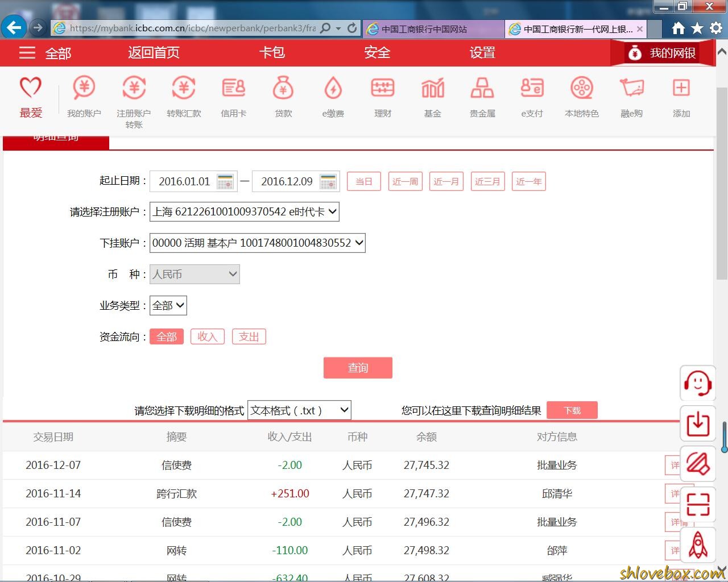Set date range to 当日

364,181
